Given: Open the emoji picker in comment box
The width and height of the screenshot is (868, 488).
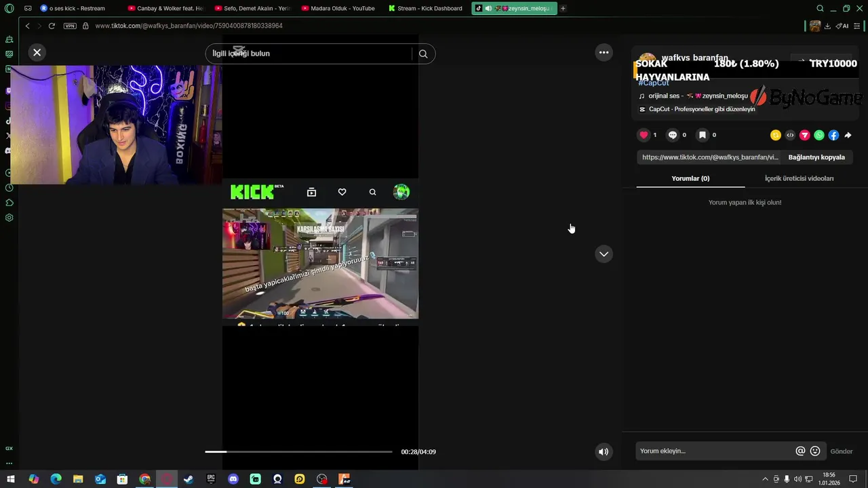Looking at the screenshot, I should 815,451.
